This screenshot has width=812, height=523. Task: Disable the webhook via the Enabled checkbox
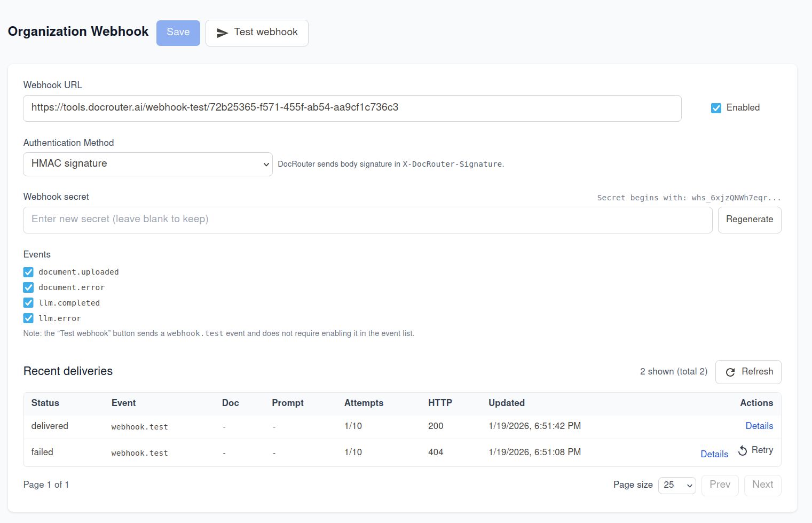pos(716,108)
